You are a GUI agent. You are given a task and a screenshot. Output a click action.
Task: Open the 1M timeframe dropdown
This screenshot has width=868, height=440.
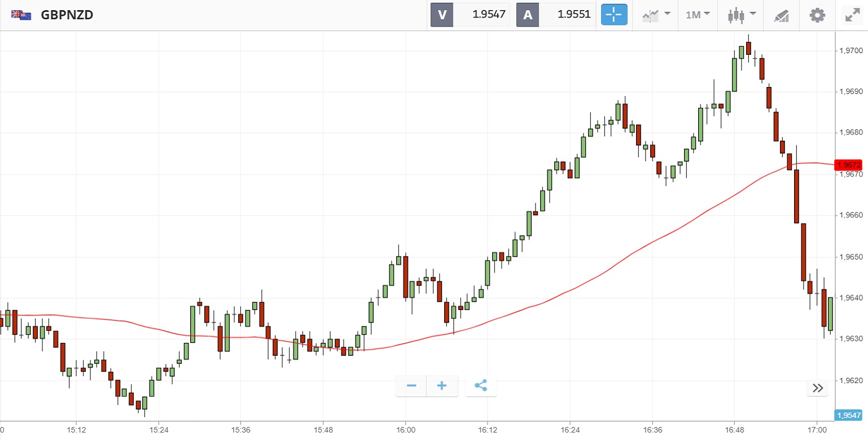click(x=698, y=15)
